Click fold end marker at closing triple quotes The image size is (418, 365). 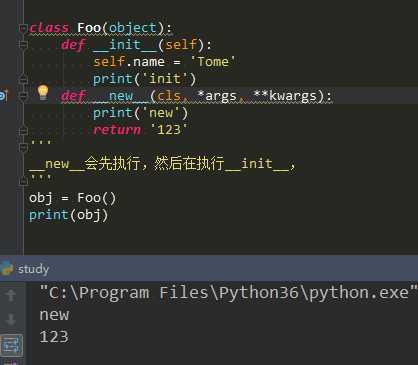tap(23, 181)
